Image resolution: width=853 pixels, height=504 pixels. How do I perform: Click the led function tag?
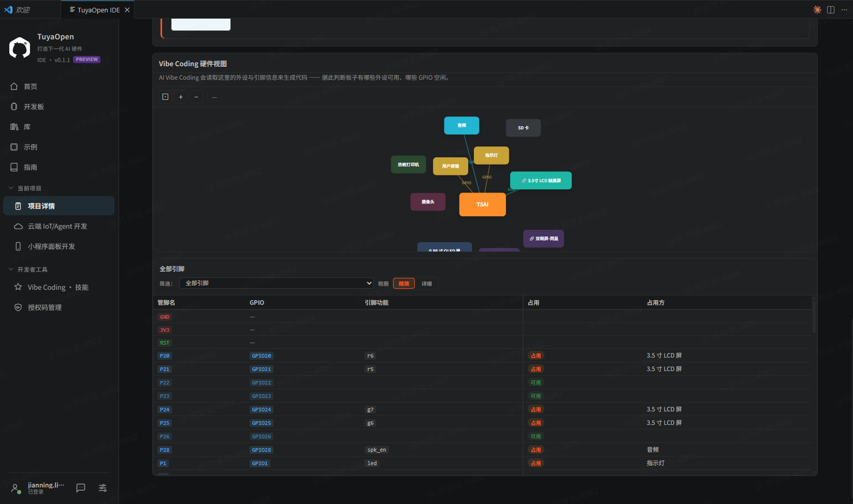(x=372, y=463)
